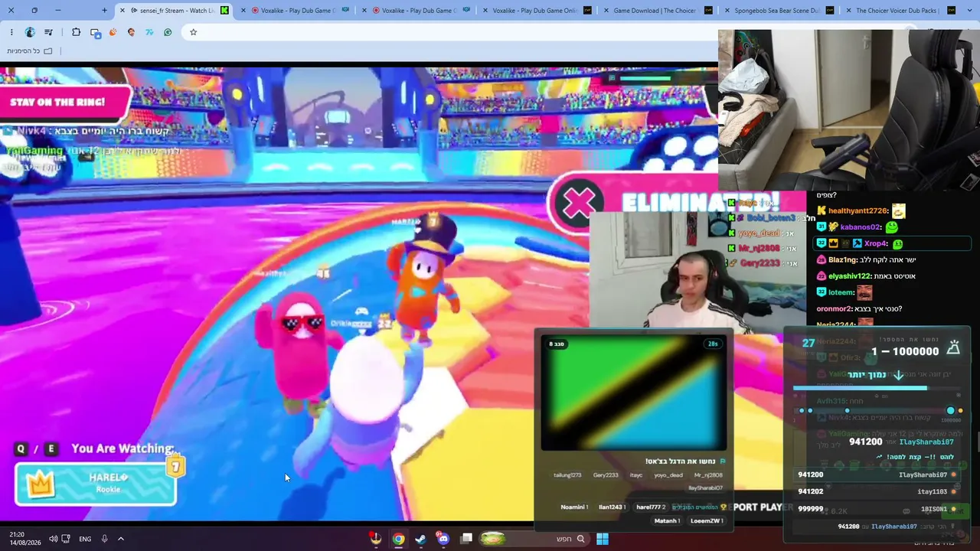
Task: Close the sensei_fr Stream tab
Action: 122,11
